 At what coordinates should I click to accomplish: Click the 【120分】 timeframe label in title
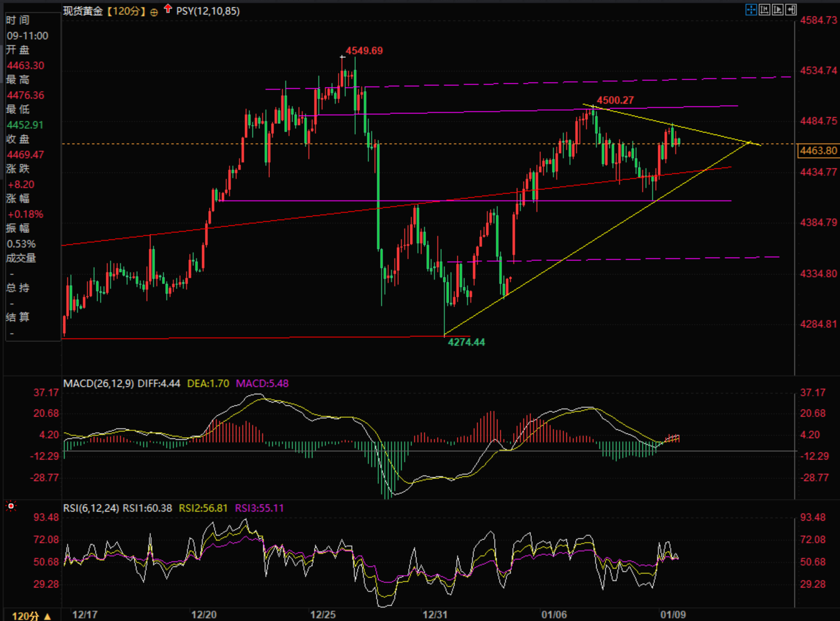[126, 11]
